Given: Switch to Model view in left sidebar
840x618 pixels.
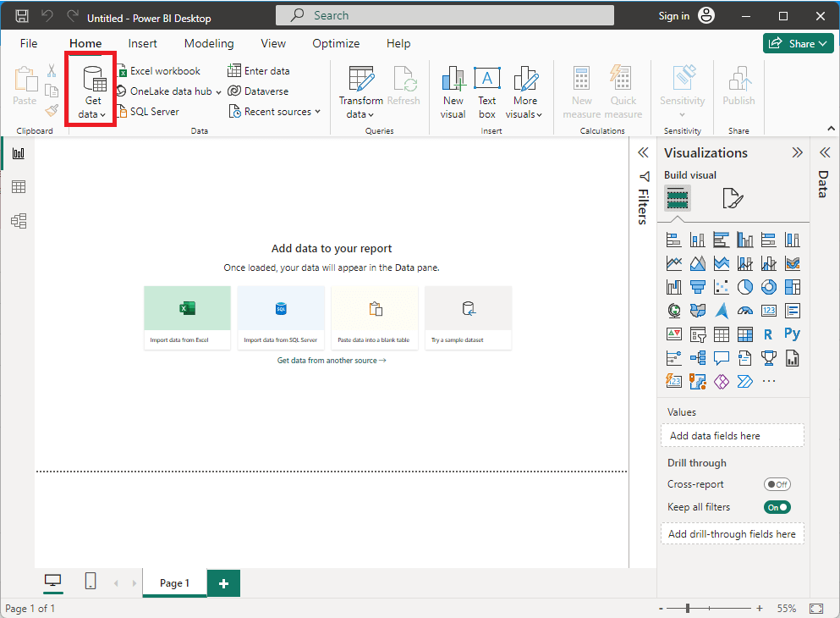Looking at the screenshot, I should 19,221.
